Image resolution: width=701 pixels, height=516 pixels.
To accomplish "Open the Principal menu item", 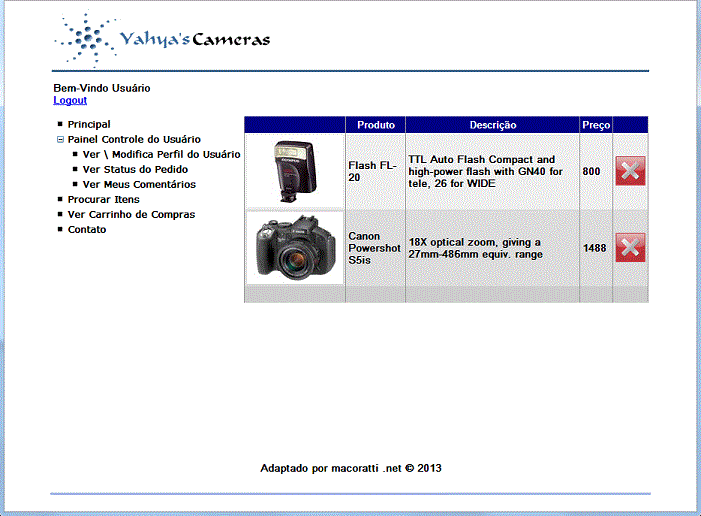I will click(89, 124).
